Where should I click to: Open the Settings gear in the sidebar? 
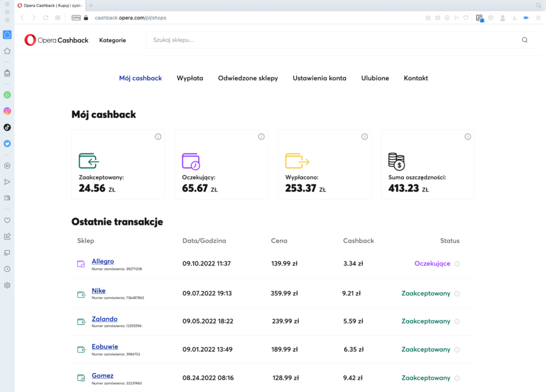[x=7, y=285]
